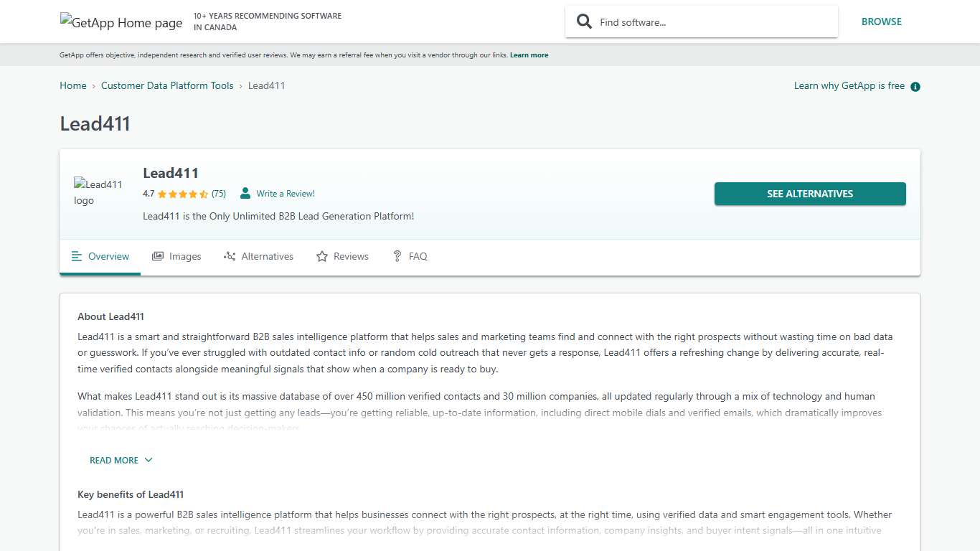The width and height of the screenshot is (980, 551).
Task: Click the person icon next to Write a Review
Action: [x=245, y=193]
